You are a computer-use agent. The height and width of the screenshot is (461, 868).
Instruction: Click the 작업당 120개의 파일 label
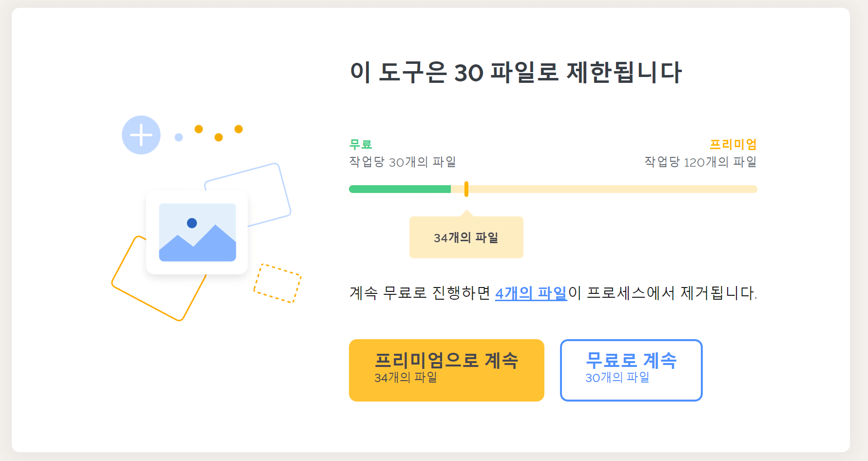coord(699,162)
